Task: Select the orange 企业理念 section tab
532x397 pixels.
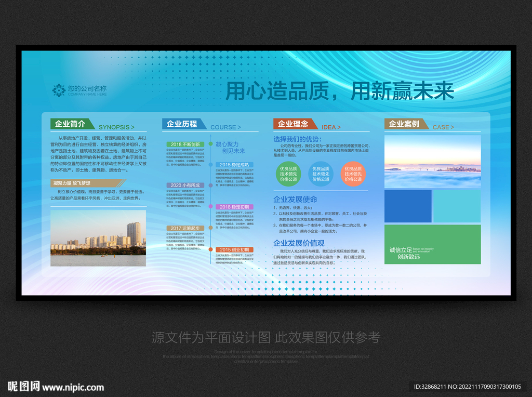Action: click(295, 124)
